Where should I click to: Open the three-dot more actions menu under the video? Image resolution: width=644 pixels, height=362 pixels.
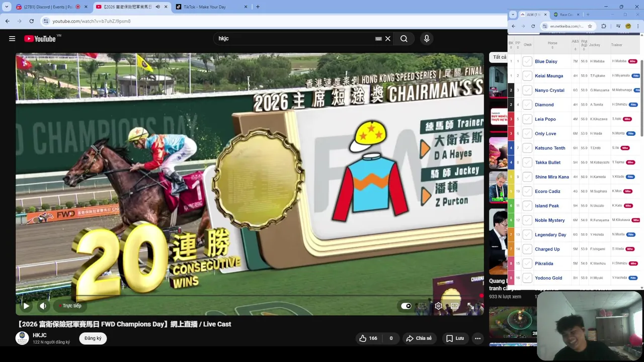(477, 338)
